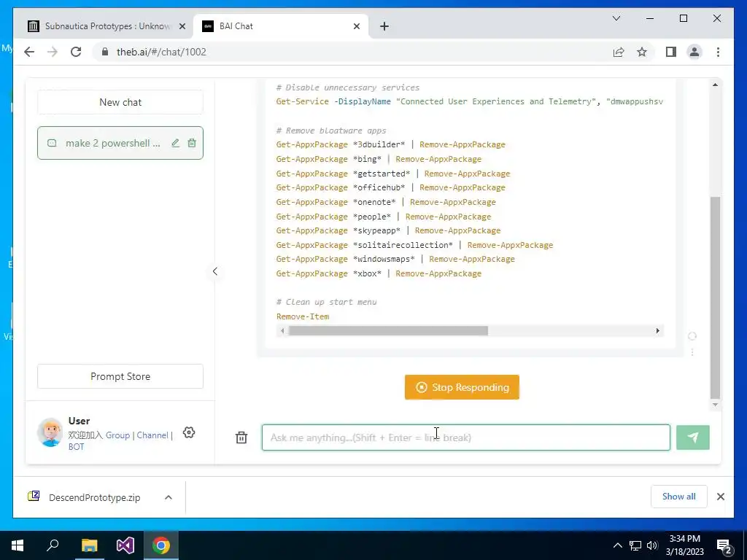Click the code block scroll left arrow

282,330
